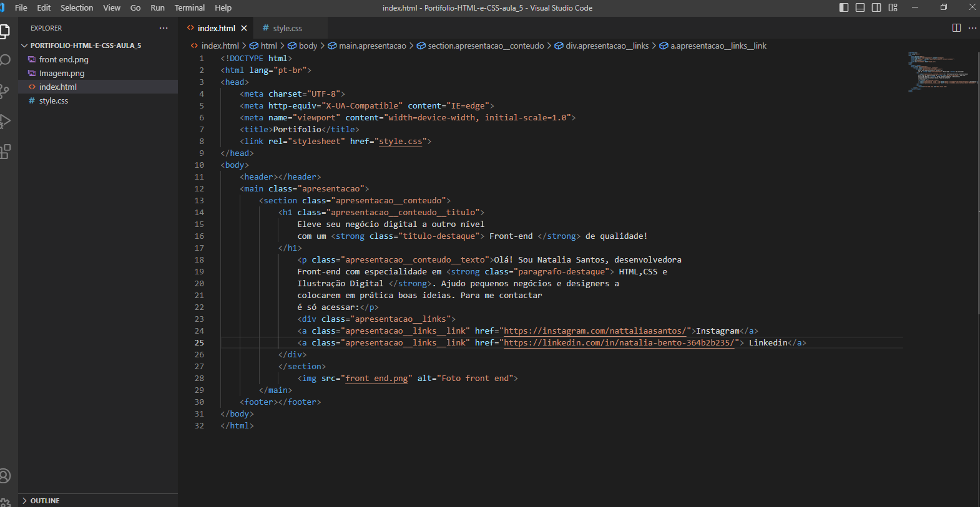Open front end.png in Explorer
The width and height of the screenshot is (980, 507).
(x=98, y=59)
